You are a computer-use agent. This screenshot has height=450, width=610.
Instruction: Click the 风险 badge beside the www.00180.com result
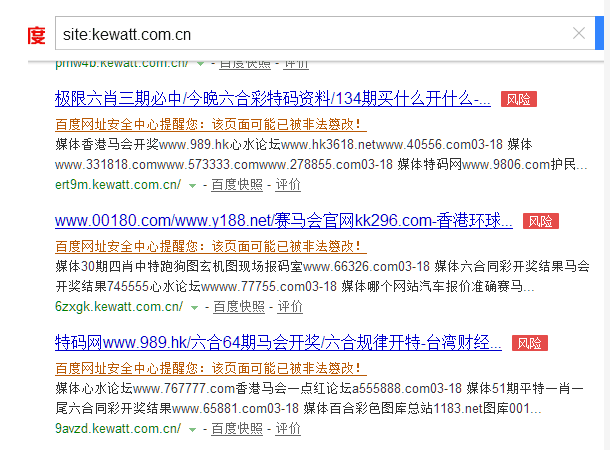click(541, 221)
